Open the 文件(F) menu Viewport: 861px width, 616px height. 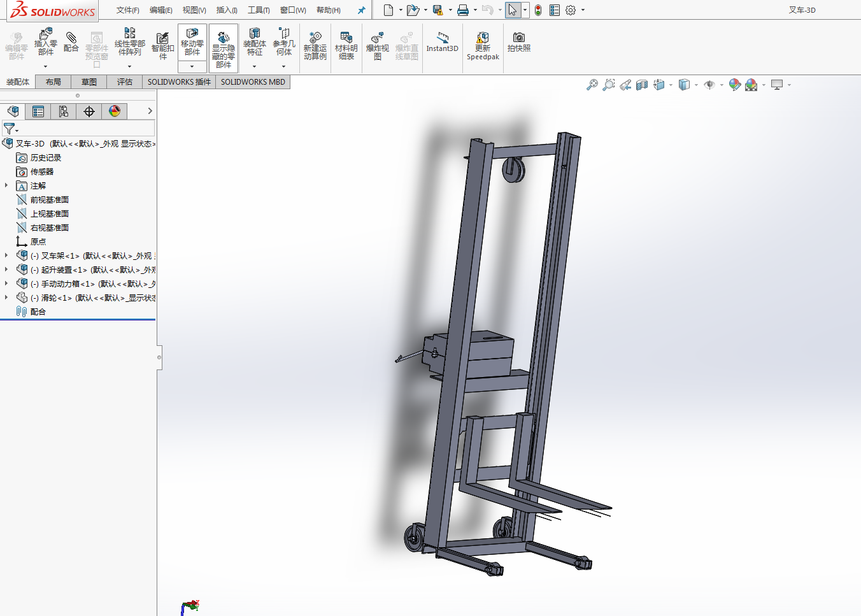click(x=128, y=10)
